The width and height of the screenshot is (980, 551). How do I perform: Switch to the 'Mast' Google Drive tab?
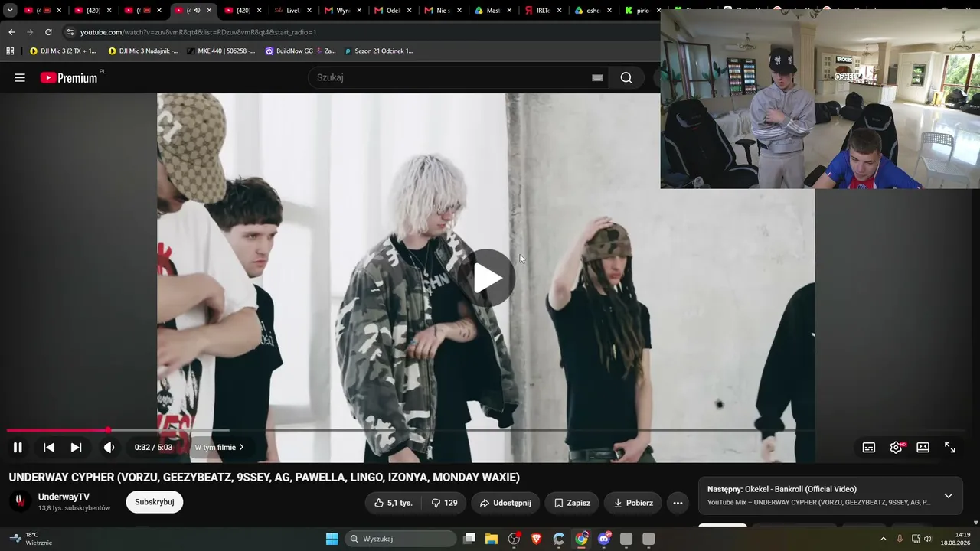492,11
